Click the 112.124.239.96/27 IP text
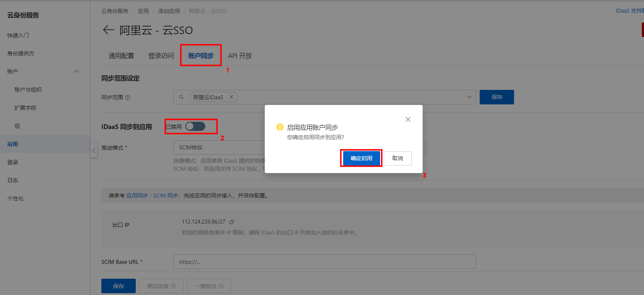Screen dimensions: 644x295 point(203,222)
